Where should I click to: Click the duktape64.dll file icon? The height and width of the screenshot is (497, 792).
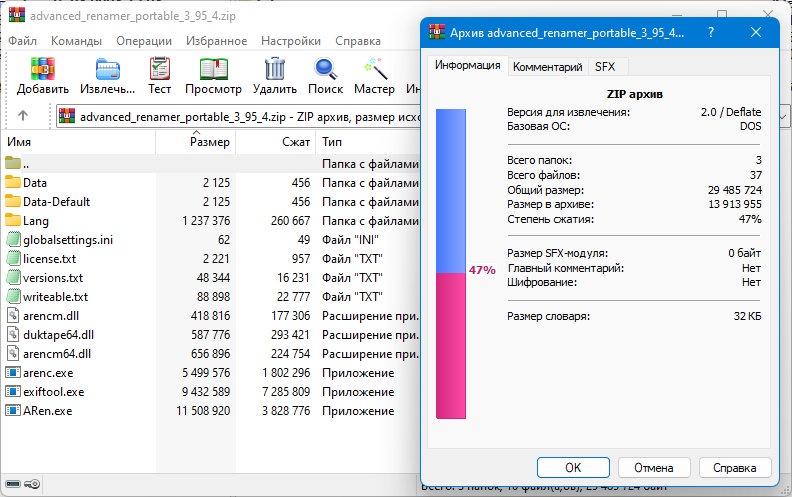click(13, 334)
